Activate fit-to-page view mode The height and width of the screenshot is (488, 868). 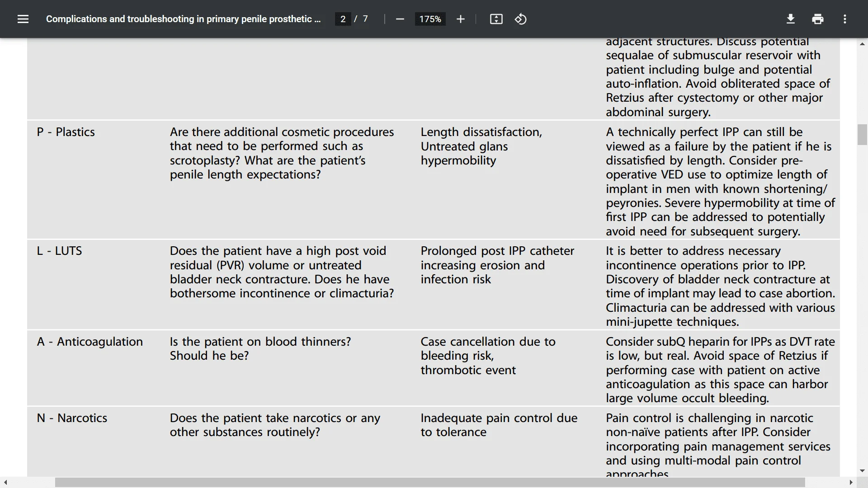pyautogui.click(x=496, y=19)
